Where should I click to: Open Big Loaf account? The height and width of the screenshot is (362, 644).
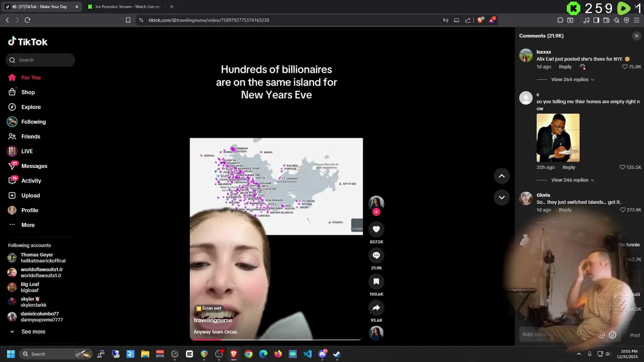24,287
